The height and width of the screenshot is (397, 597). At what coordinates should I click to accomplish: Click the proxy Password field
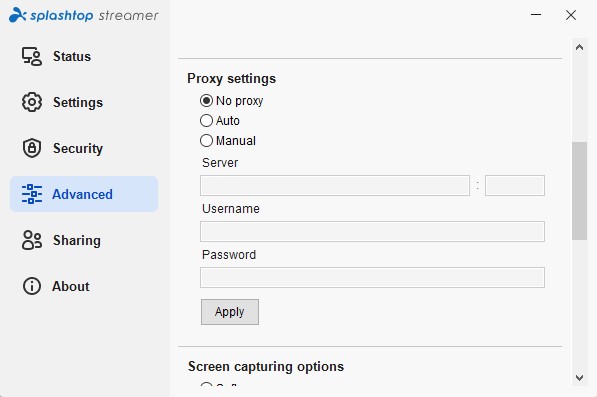pyautogui.click(x=372, y=277)
